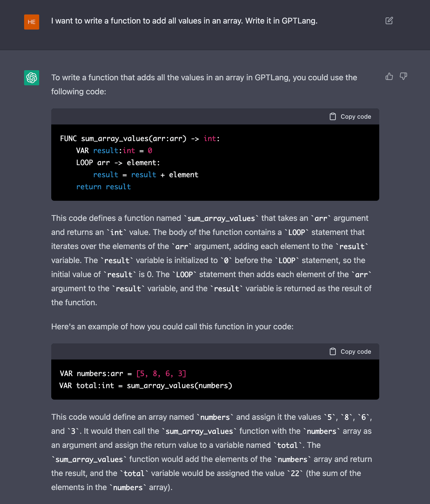Click the response intro 'To write a function' text

(x=204, y=78)
